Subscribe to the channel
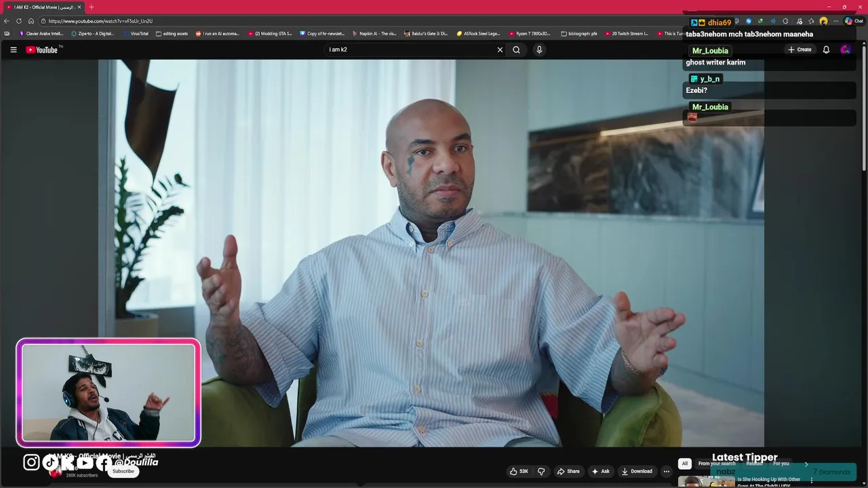 (123, 471)
